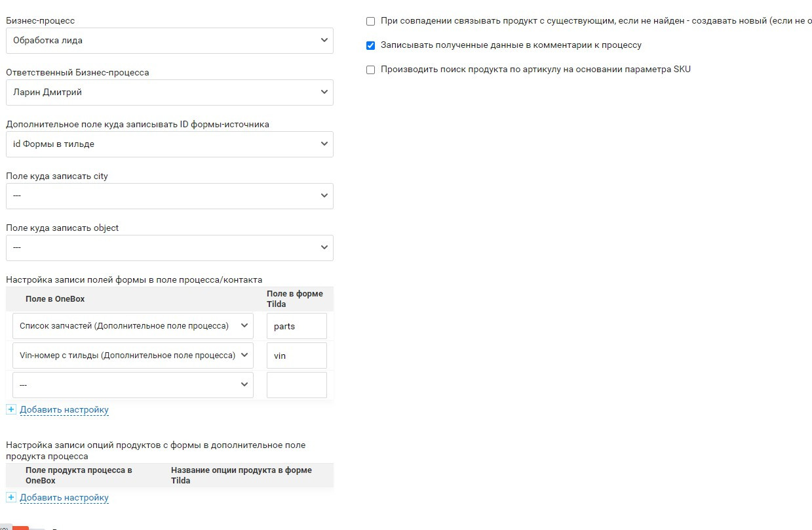Click 'Добавить настройку' link under product options table

coord(64,498)
